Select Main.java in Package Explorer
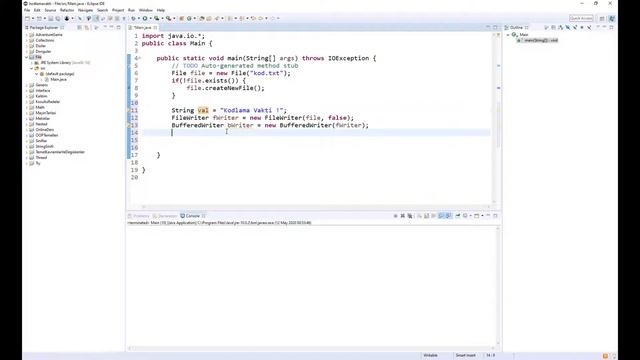640x360 pixels. 58,80
